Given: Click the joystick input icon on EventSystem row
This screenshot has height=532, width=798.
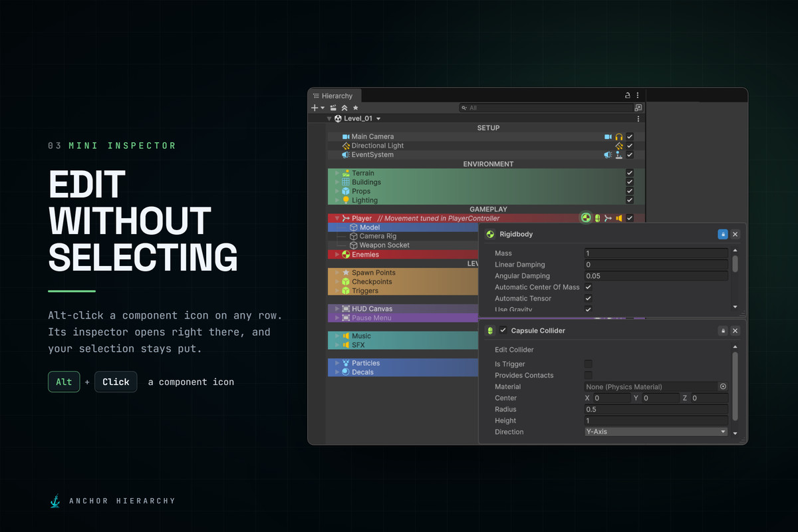Looking at the screenshot, I should pyautogui.click(x=619, y=155).
